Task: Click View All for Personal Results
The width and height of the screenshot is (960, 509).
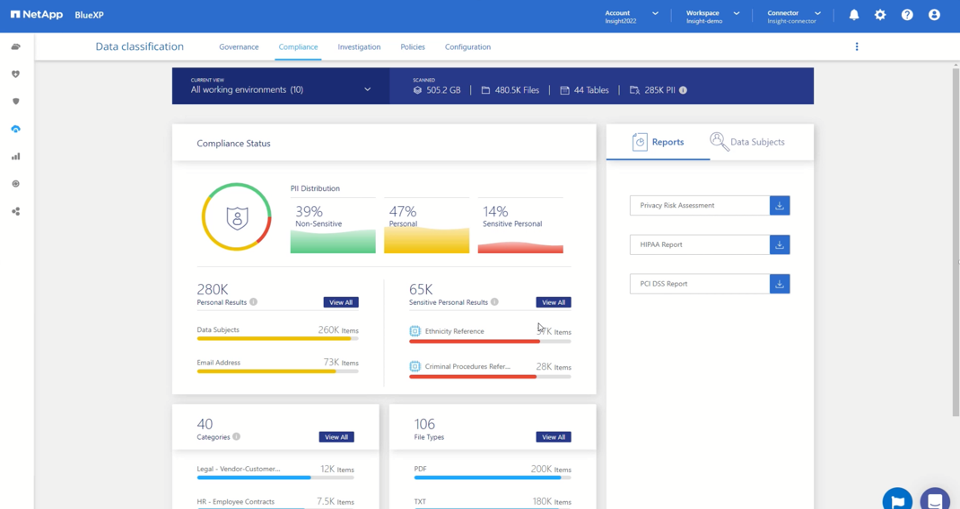Action: (341, 303)
